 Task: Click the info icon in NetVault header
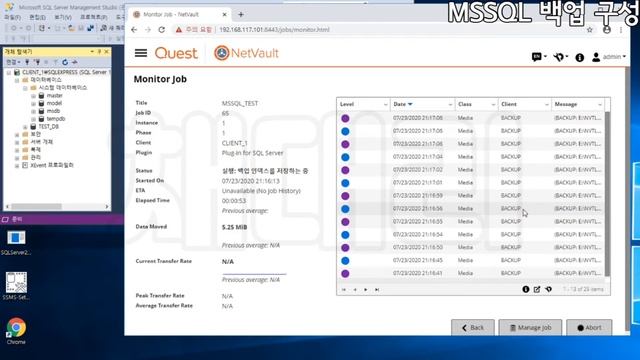[x=580, y=58]
